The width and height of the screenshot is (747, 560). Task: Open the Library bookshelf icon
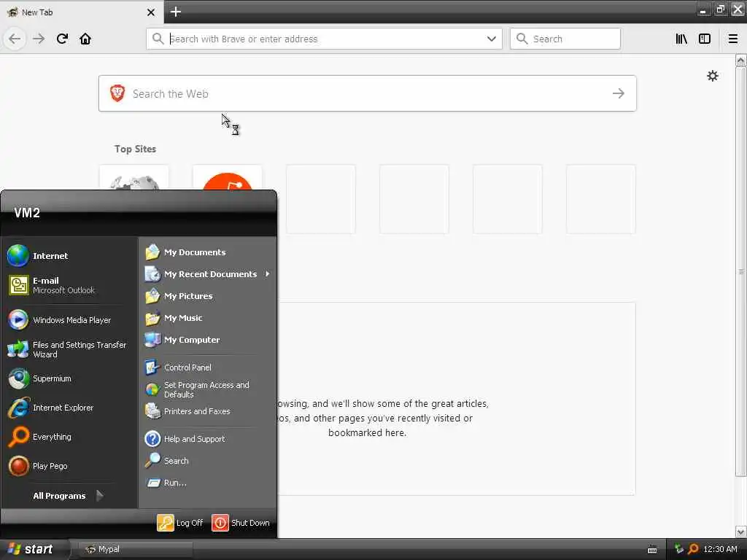point(681,39)
